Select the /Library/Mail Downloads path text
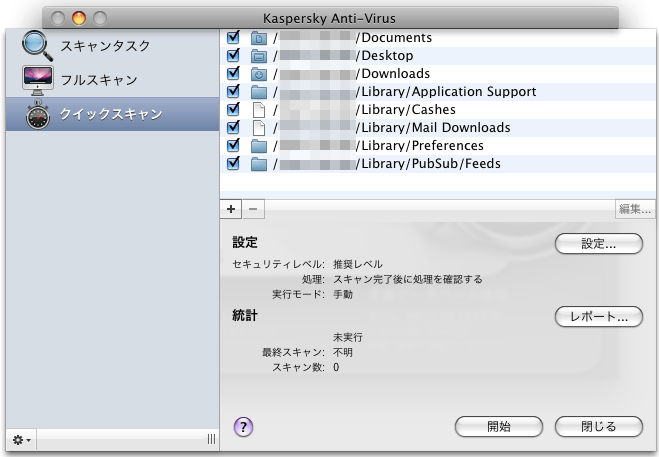Screen dimensions: 659x457 click(x=433, y=128)
